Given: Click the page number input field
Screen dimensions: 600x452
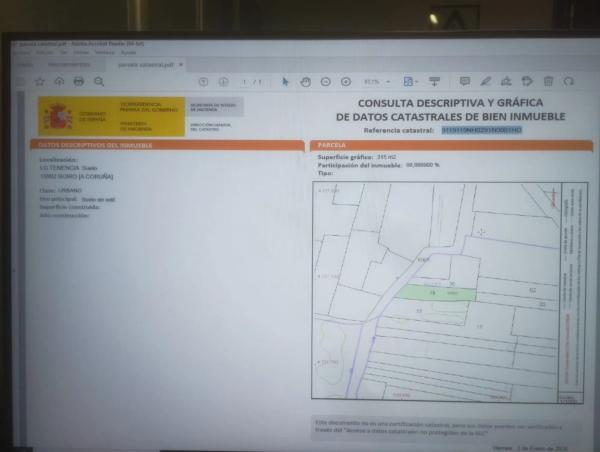Looking at the screenshot, I should [x=246, y=81].
